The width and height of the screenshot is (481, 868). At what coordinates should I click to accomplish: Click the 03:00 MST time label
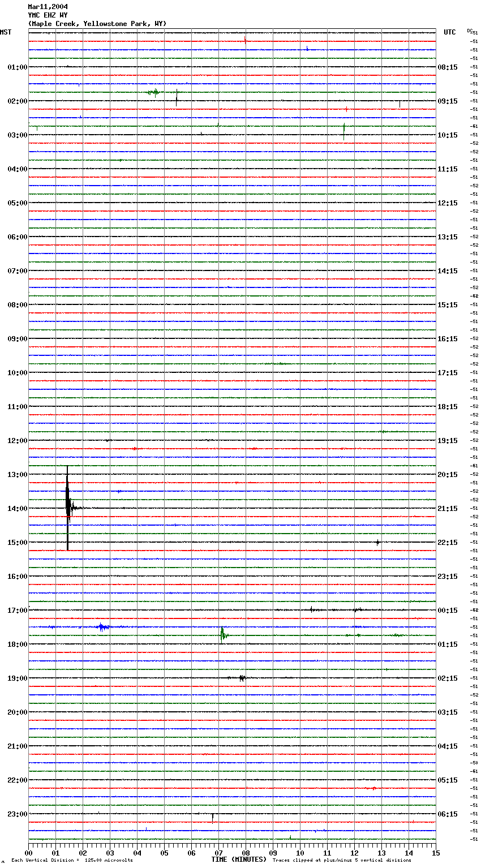18,135
